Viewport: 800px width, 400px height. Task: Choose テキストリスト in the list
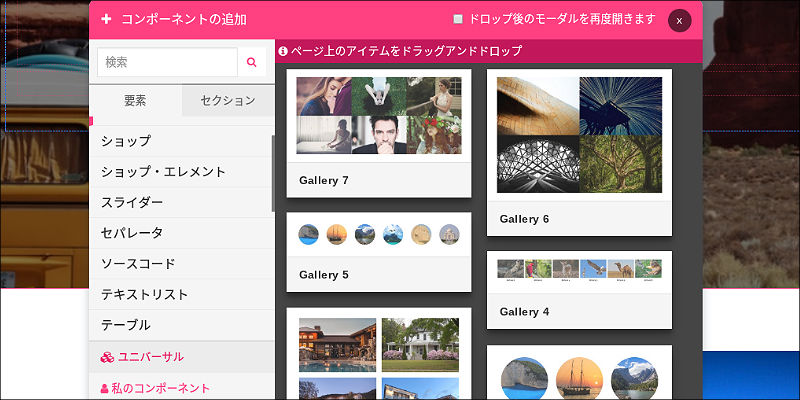181,294
